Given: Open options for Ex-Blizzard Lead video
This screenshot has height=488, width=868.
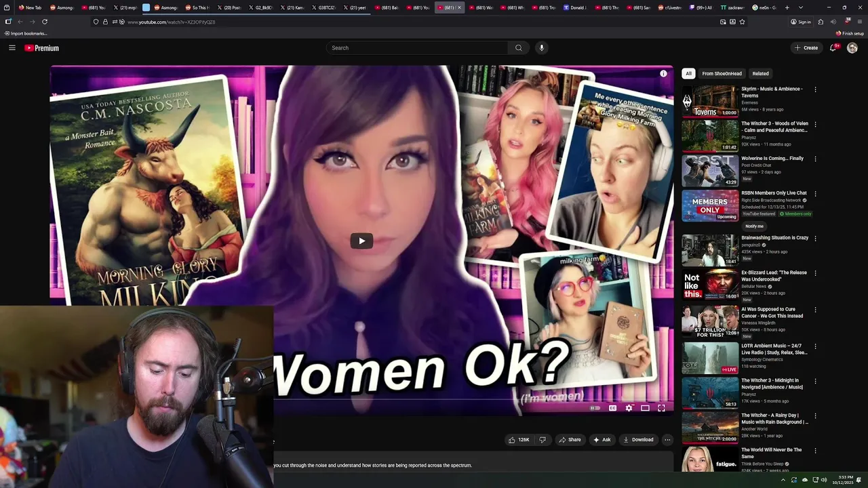Looking at the screenshot, I should click(x=815, y=273).
